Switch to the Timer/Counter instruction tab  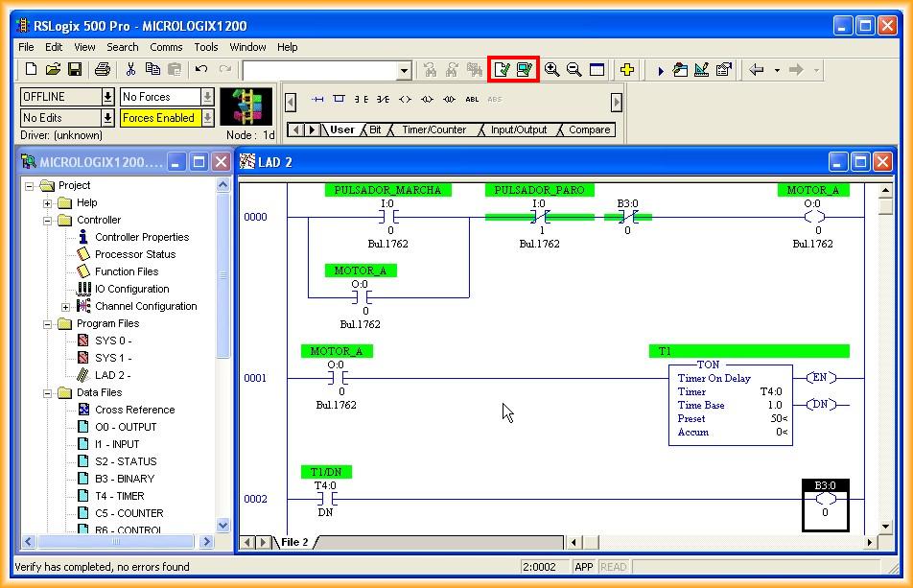point(433,129)
